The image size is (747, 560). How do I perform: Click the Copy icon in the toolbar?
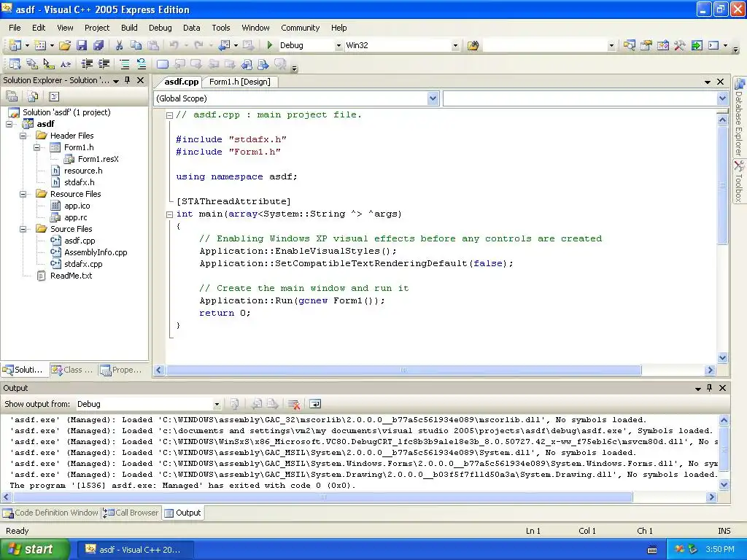[136, 45]
